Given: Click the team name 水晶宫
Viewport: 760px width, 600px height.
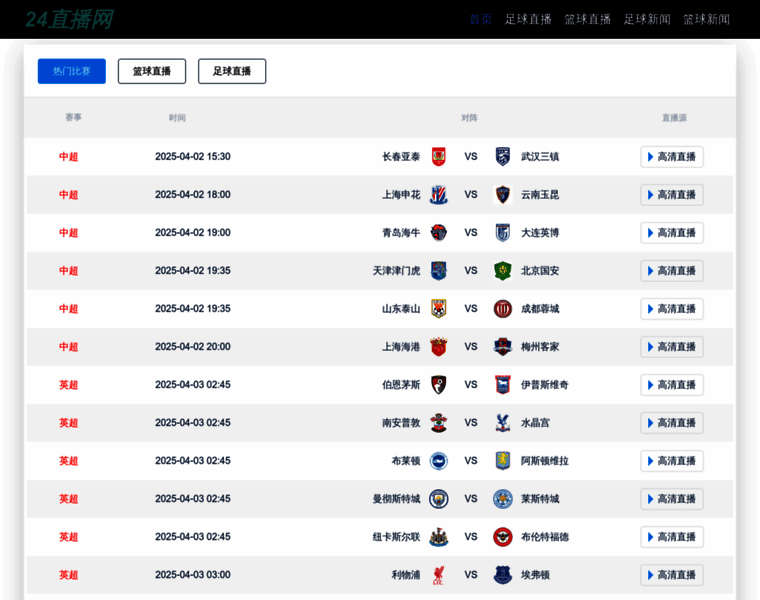Looking at the screenshot, I should click(535, 423).
